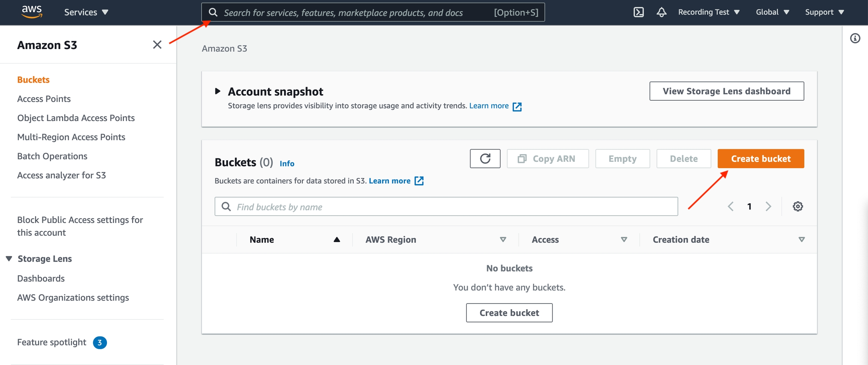Click the info panel icon at right edge

pyautogui.click(x=855, y=38)
